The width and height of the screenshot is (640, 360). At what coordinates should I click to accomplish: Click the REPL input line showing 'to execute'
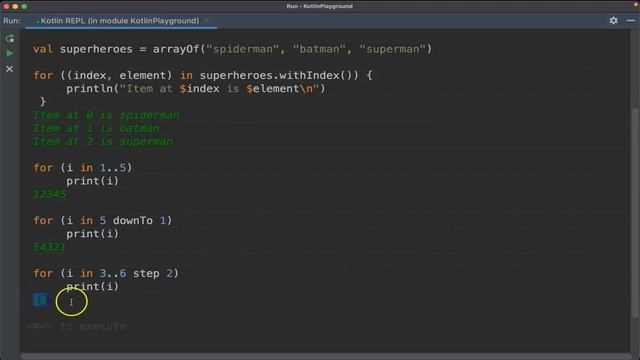76,326
